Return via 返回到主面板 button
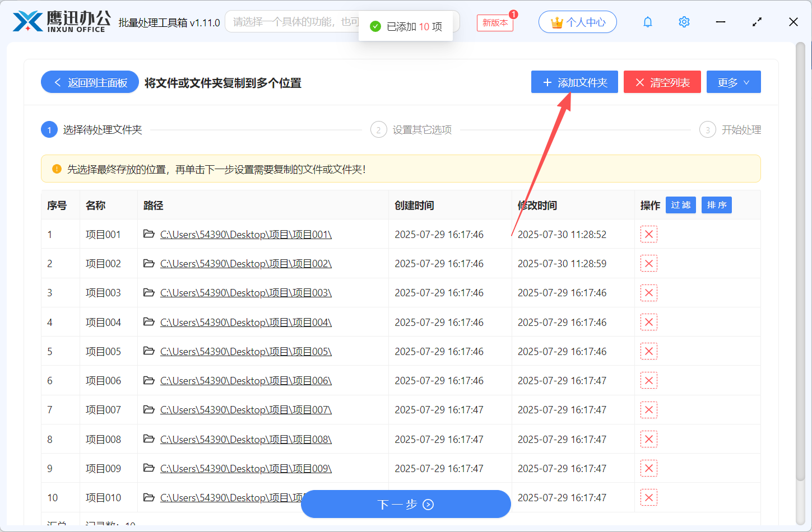 click(90, 82)
